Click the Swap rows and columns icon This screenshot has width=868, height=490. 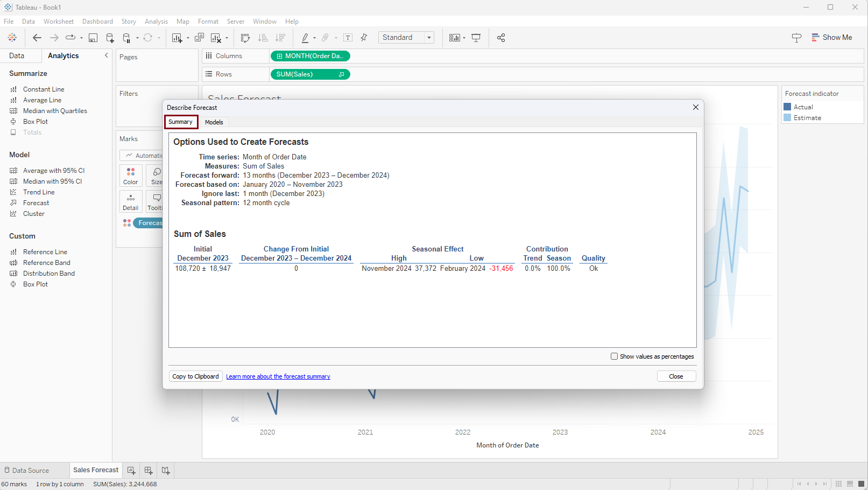coord(245,38)
